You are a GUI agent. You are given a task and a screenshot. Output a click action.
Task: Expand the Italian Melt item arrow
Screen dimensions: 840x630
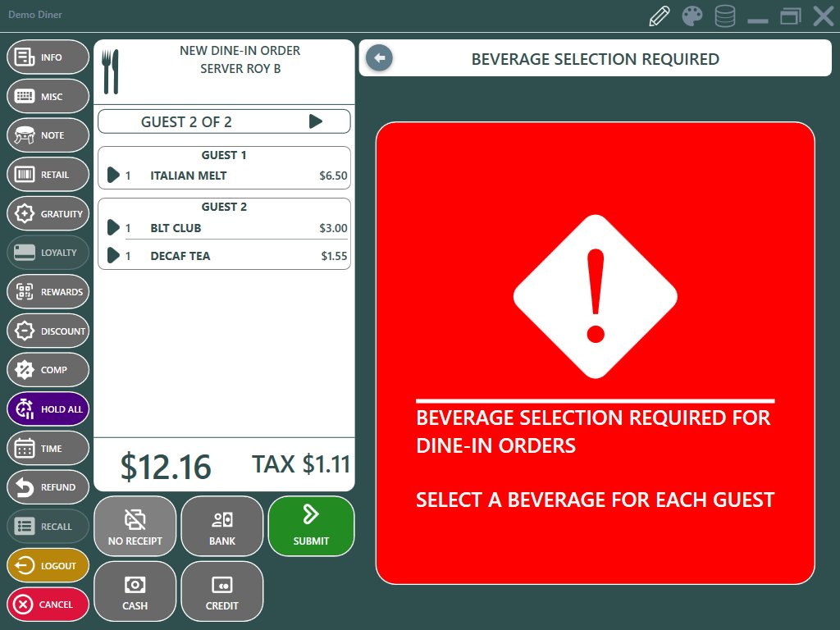point(113,176)
